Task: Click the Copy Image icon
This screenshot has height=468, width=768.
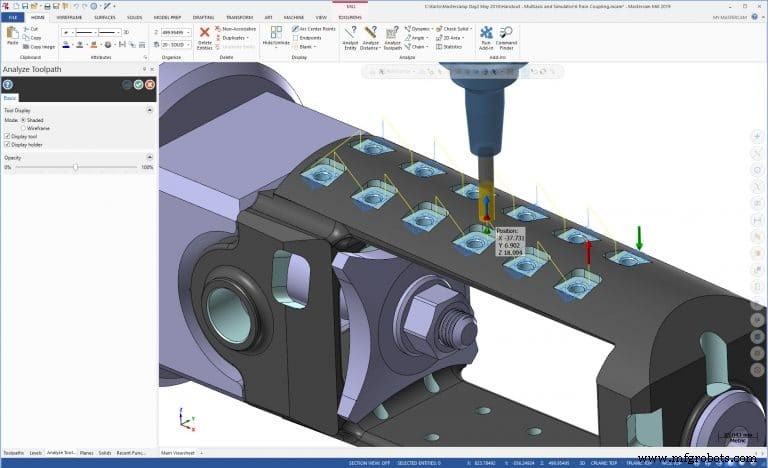Action: [26, 47]
